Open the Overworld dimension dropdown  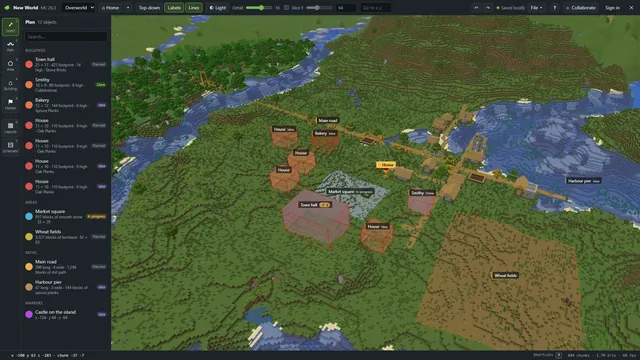click(78, 8)
